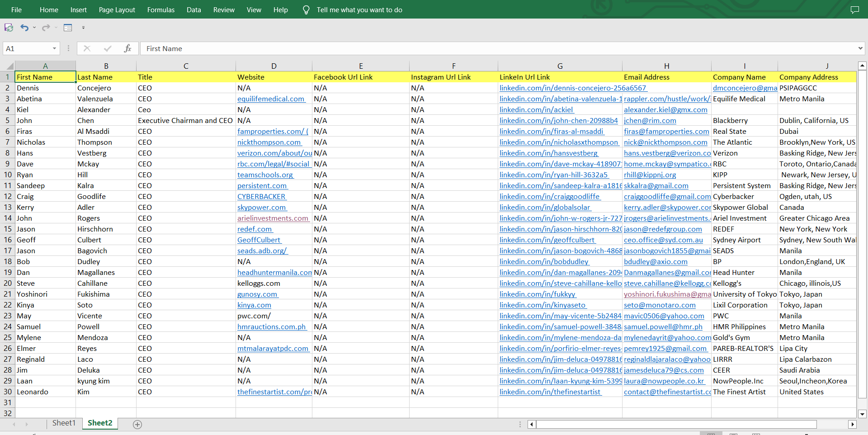This screenshot has width=868, height=435.
Task: Click the Company Name header cell
Action: pos(744,77)
